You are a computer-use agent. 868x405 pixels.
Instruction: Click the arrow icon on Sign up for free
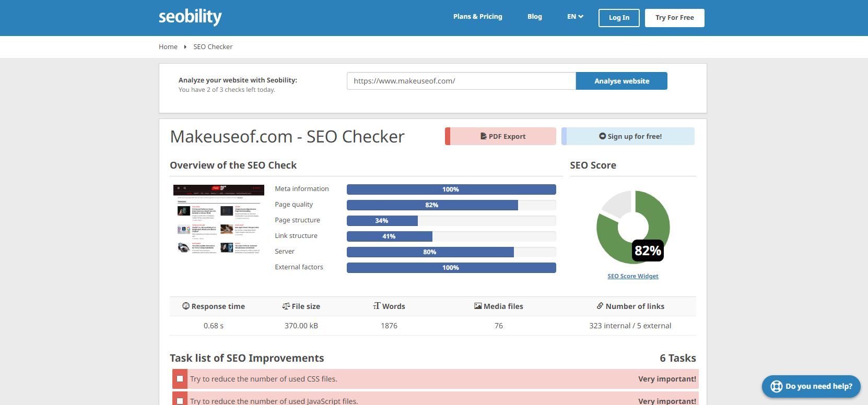tap(602, 136)
